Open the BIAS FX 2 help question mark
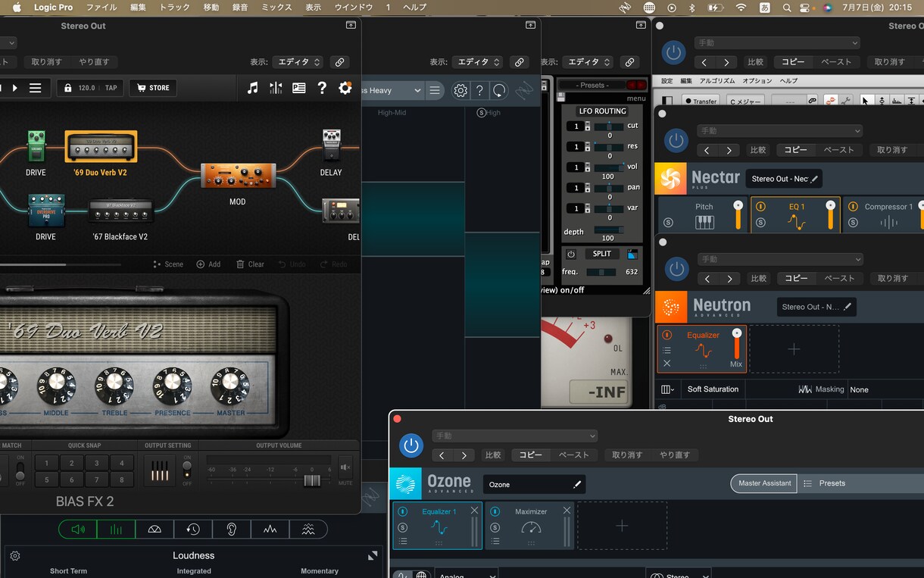Viewport: 924px width, 578px height. point(322,88)
